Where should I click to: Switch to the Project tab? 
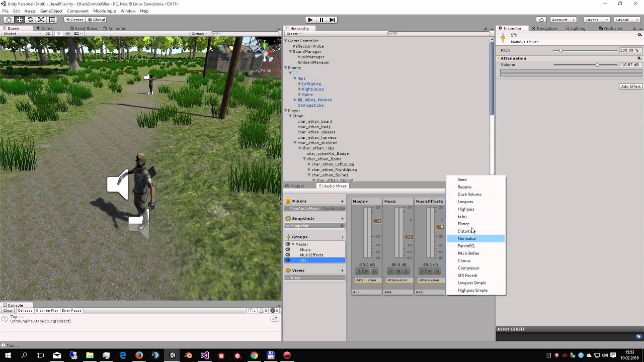[x=297, y=186]
